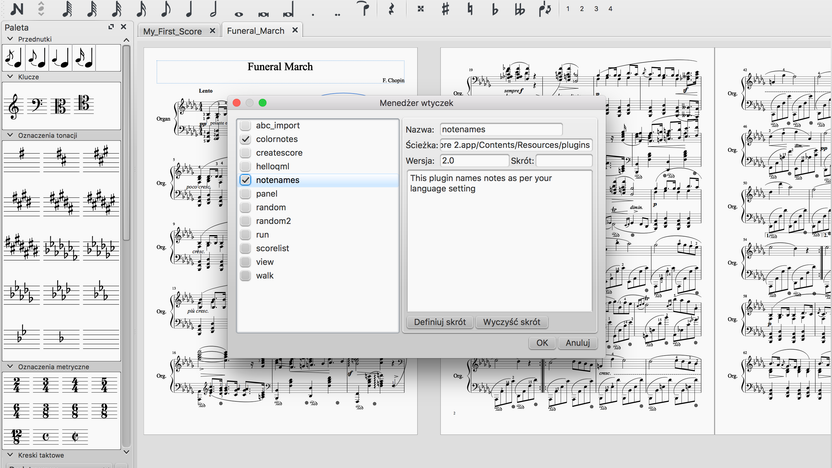The height and width of the screenshot is (468, 832).
Task: Apply double flat accidental
Action: (519, 9)
